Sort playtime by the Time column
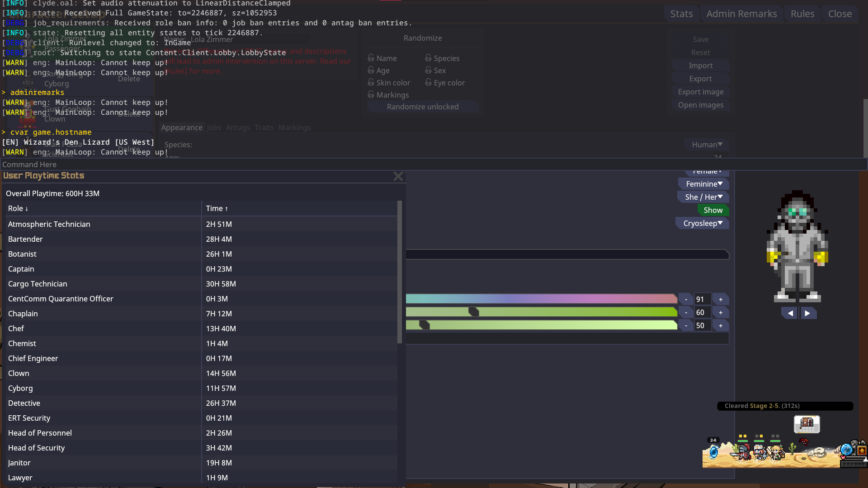Image resolution: width=868 pixels, height=488 pixels. 299,208
